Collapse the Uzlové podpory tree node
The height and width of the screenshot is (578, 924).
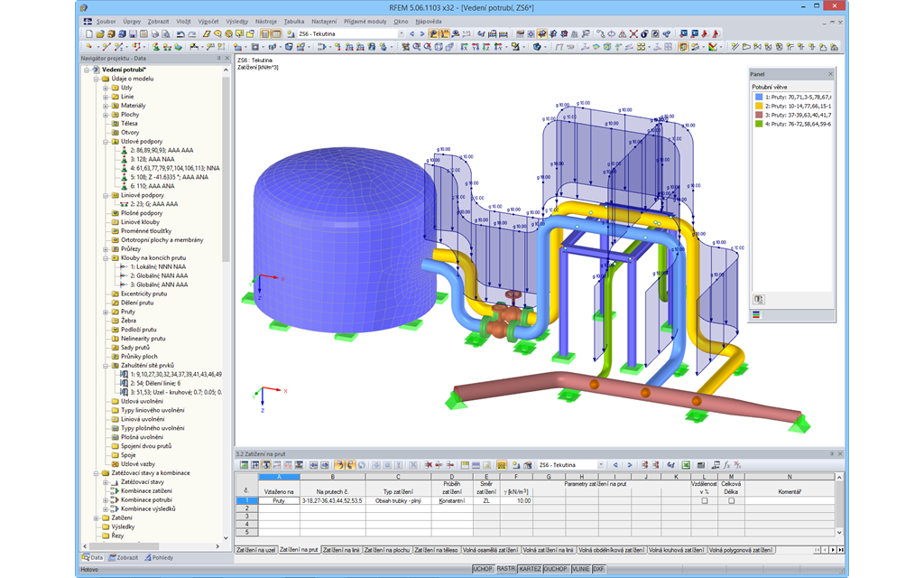106,142
